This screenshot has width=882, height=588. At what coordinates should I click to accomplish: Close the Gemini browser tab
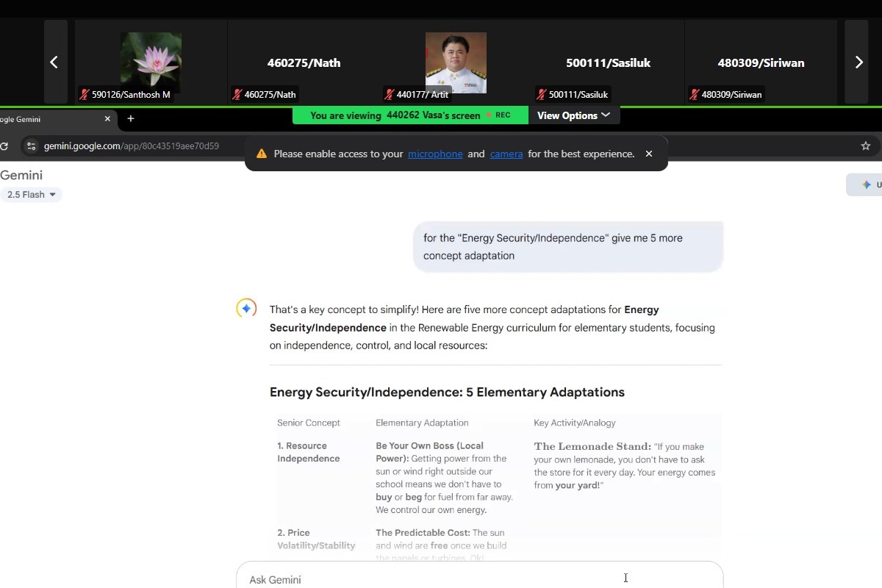tap(107, 119)
